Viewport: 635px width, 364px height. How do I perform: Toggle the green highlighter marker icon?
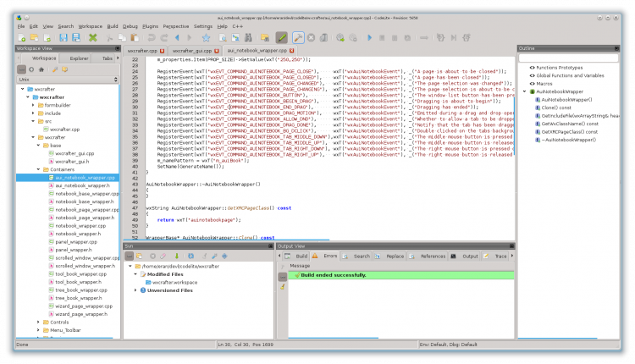click(x=281, y=37)
